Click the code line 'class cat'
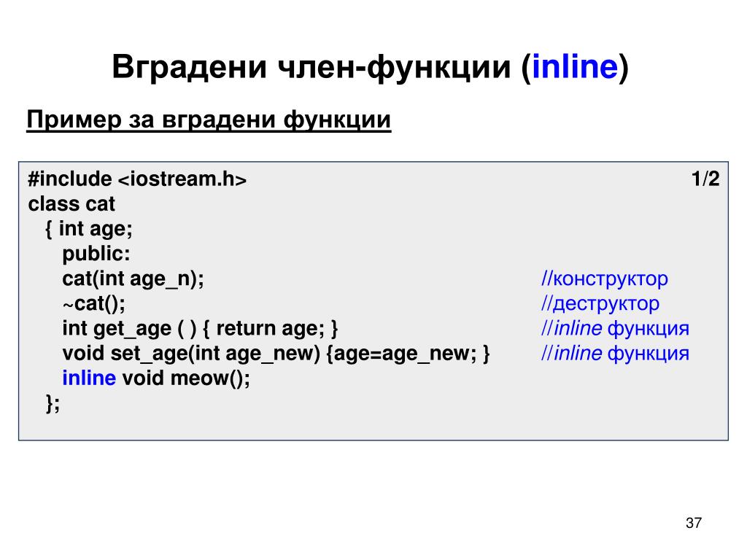The image size is (747, 560). click(71, 204)
